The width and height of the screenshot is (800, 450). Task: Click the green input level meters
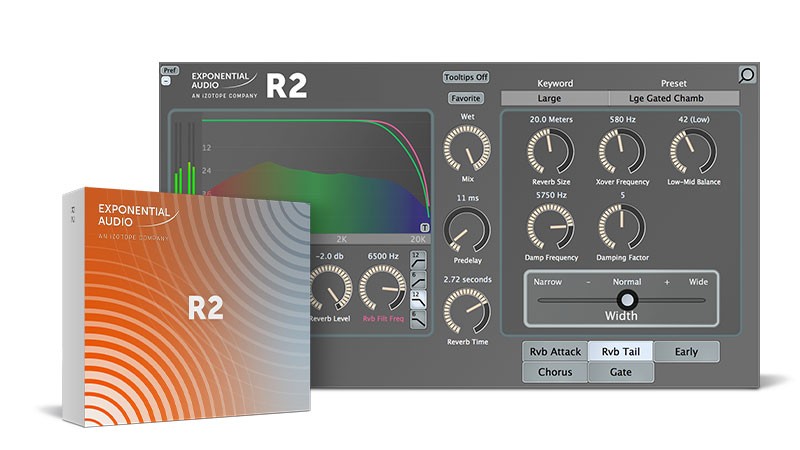[184, 158]
